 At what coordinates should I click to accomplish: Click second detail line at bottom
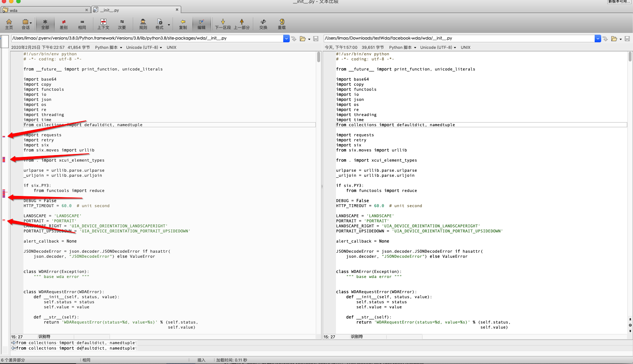(76, 348)
